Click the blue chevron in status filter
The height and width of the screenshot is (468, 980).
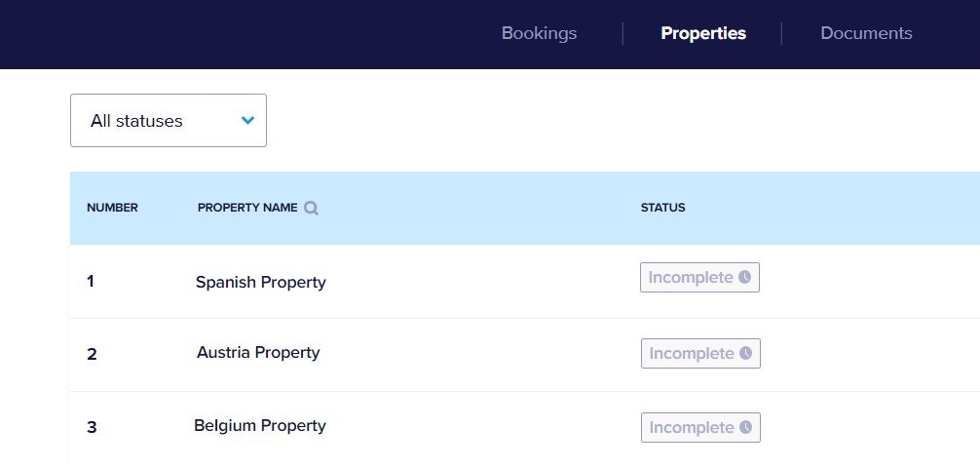[x=247, y=121]
